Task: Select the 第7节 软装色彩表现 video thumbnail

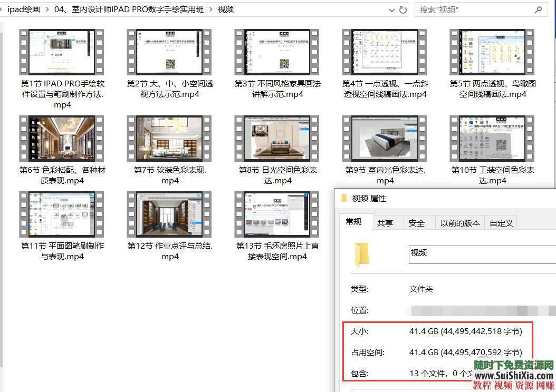Action: 169,138
